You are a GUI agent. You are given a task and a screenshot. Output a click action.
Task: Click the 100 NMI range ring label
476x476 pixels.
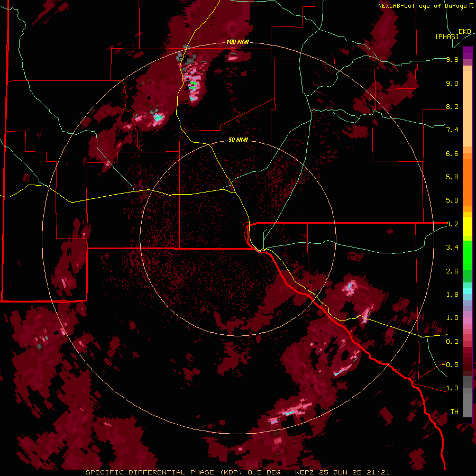pos(237,42)
